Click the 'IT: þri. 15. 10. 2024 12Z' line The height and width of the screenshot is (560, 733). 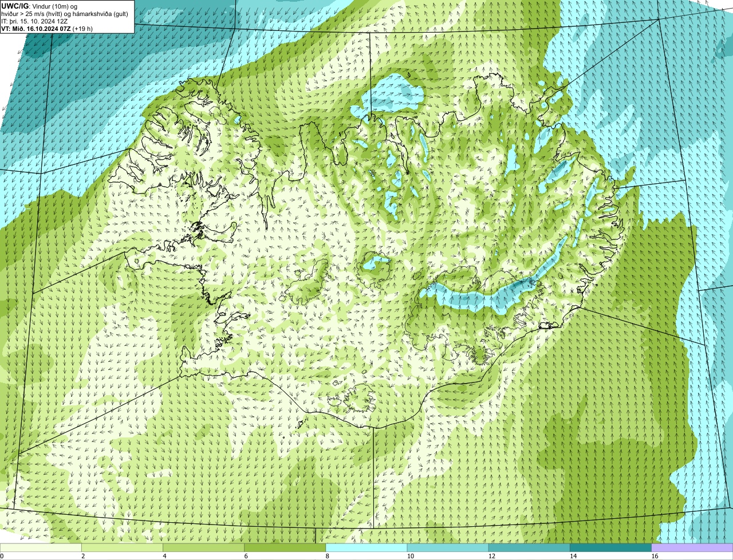34,21
